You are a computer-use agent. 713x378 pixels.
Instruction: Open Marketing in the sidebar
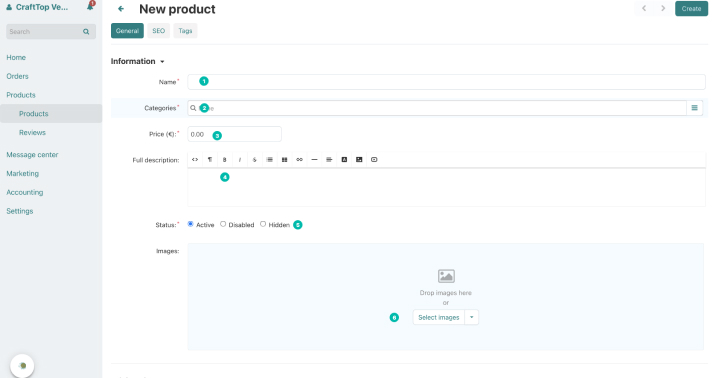(x=23, y=174)
